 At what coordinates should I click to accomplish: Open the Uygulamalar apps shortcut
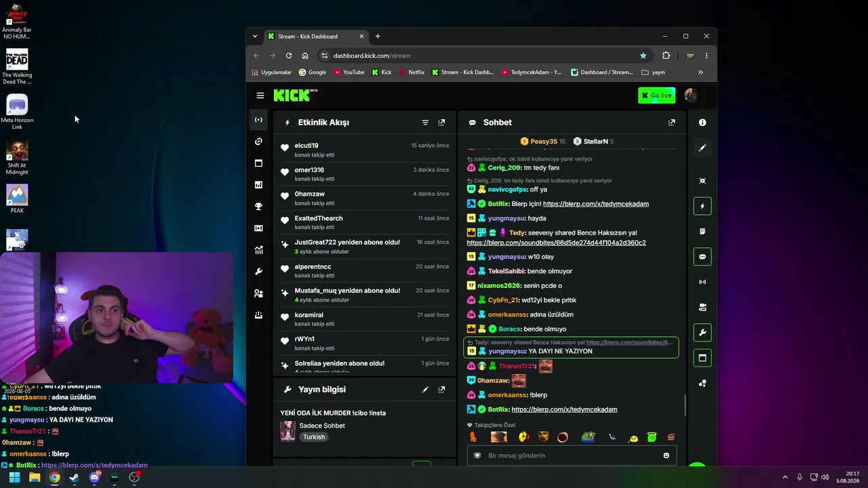[271, 73]
